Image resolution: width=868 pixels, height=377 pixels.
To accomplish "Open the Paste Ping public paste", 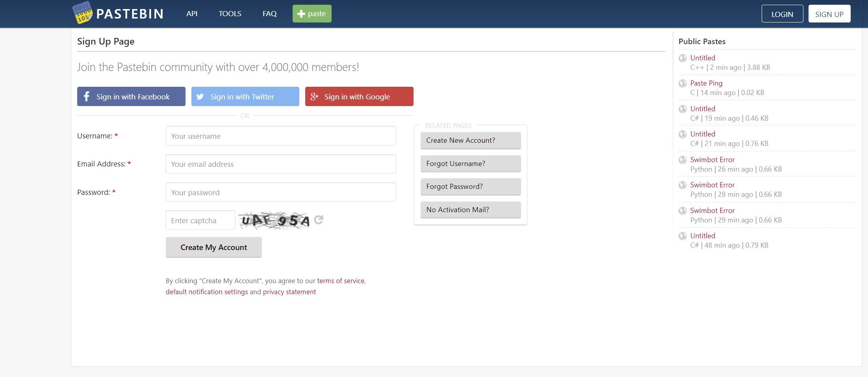I will [706, 83].
